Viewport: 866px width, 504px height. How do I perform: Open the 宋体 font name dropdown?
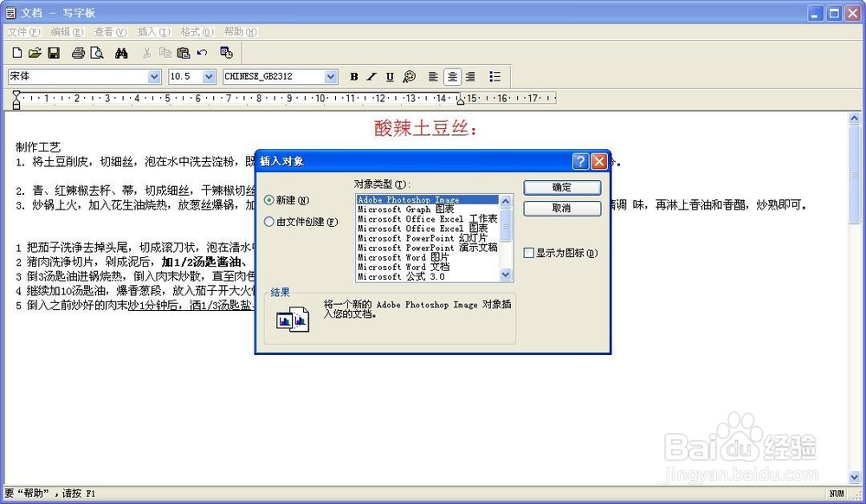[155, 77]
